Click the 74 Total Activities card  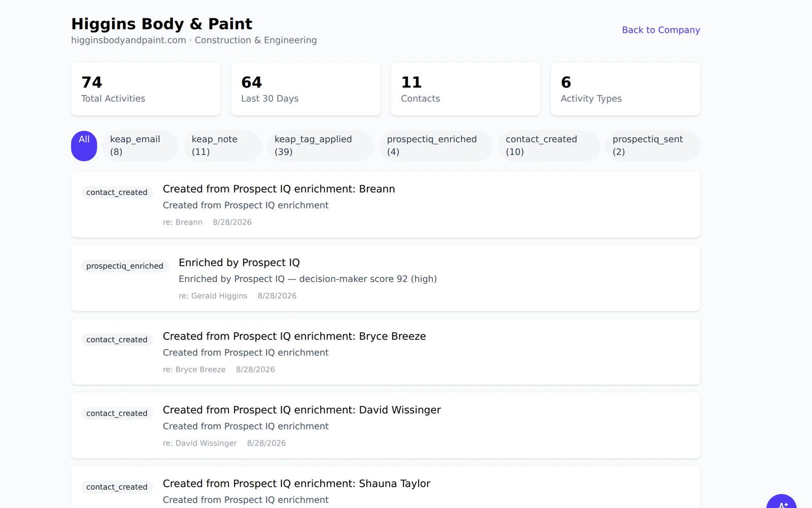pyautogui.click(x=146, y=89)
